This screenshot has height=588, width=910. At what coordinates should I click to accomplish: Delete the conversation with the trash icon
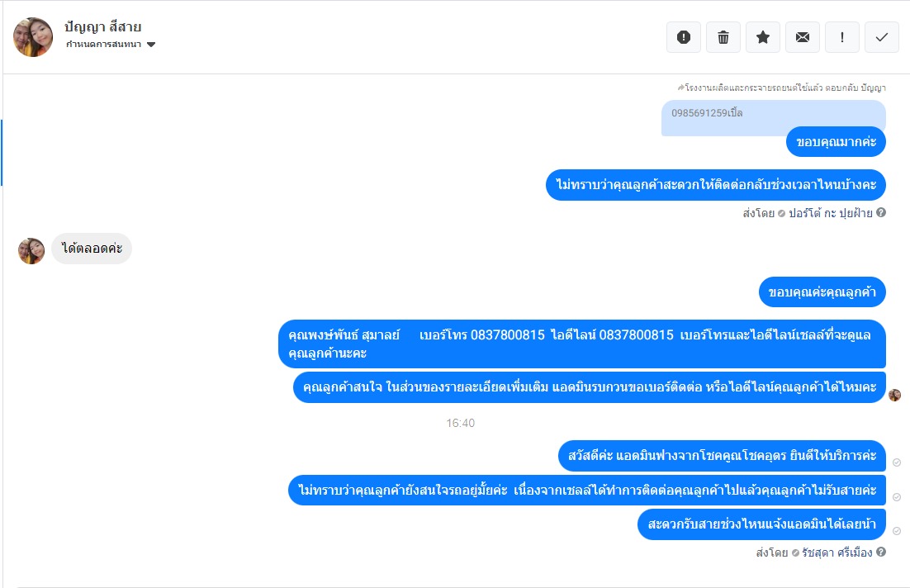[x=723, y=37]
